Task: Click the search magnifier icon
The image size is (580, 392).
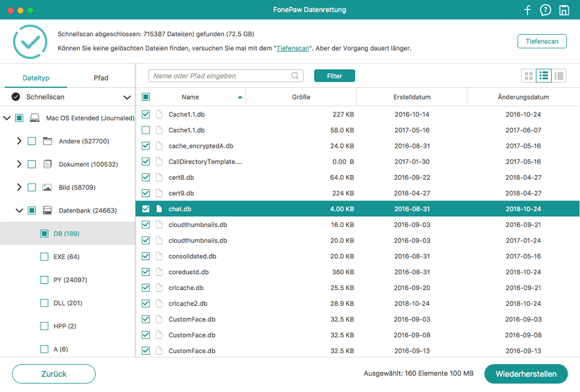Action: pos(295,76)
